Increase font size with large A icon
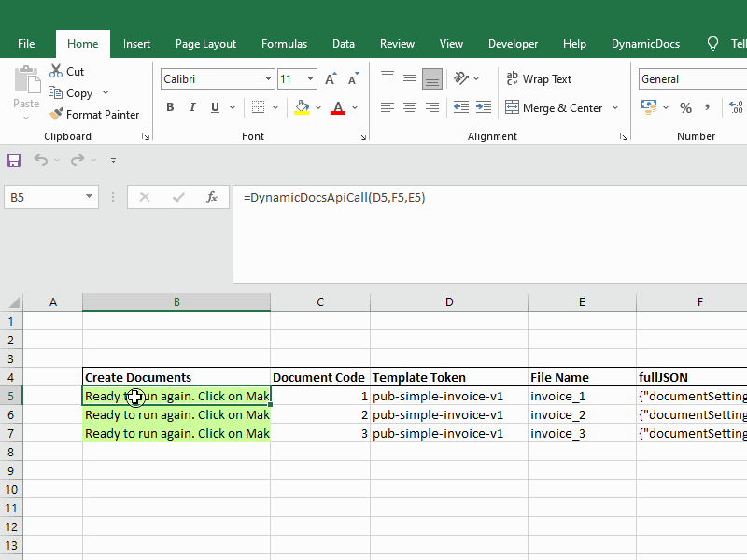Viewport: 747px width, 560px height. point(331,79)
